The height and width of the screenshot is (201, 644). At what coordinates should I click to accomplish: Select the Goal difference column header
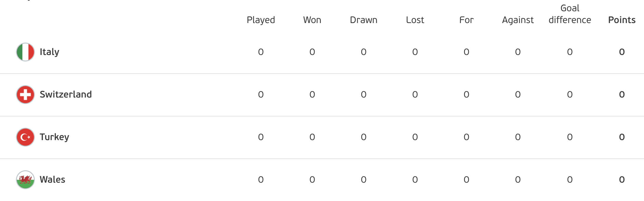(x=570, y=14)
